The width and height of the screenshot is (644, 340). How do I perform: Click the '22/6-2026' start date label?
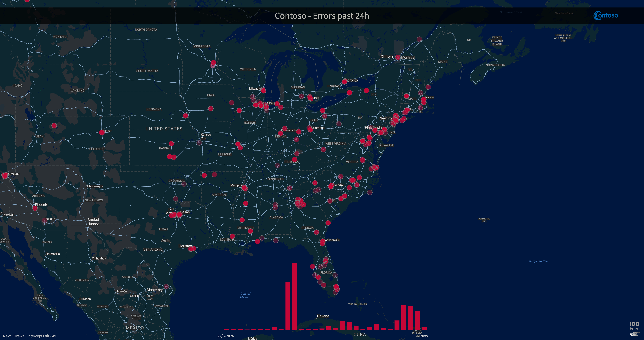pyautogui.click(x=226, y=336)
